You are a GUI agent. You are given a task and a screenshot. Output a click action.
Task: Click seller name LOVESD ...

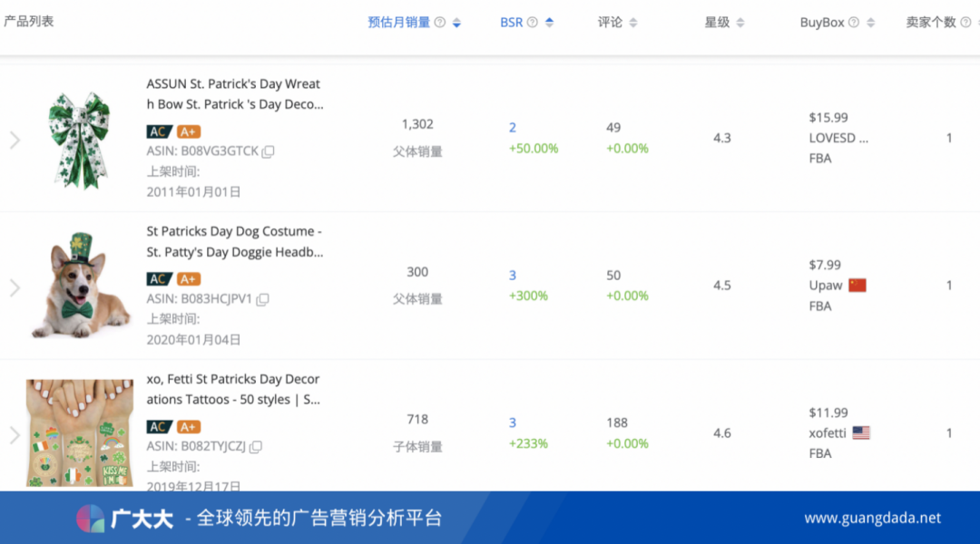click(838, 138)
